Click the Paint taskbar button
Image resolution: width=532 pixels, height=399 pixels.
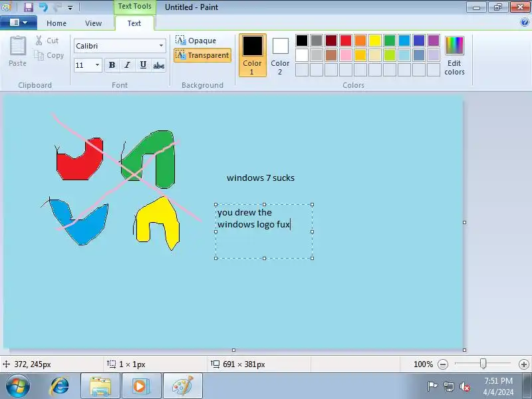183,386
